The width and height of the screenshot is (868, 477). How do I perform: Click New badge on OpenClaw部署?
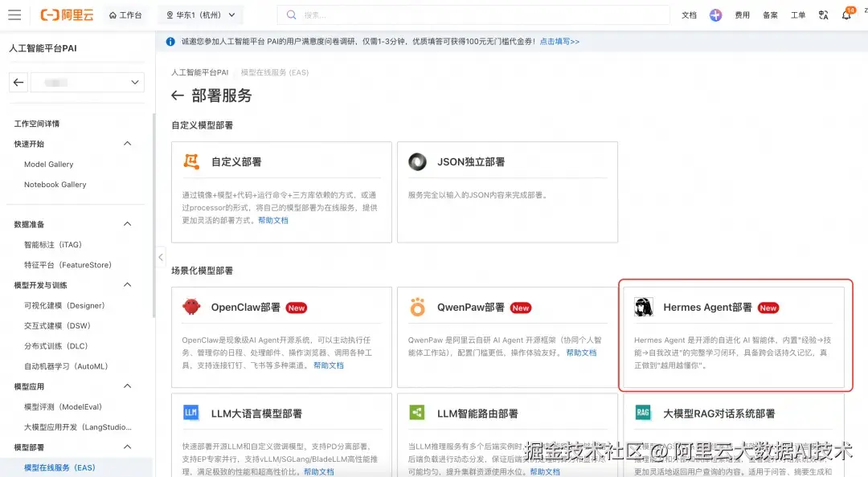click(x=296, y=308)
